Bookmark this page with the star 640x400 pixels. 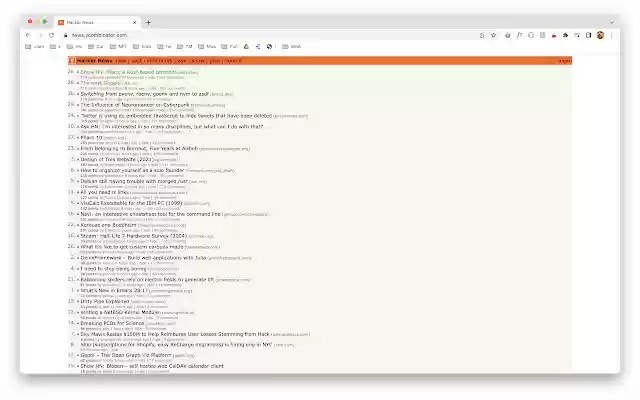pyautogui.click(x=493, y=36)
